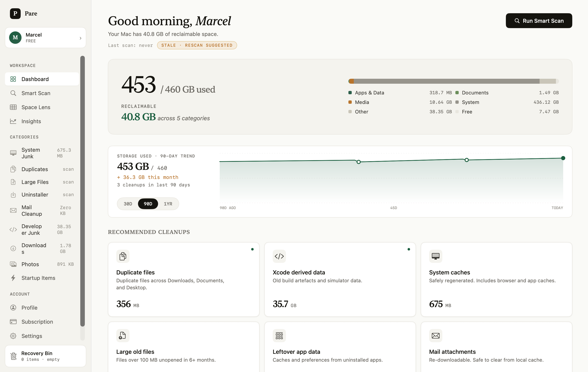Click the Mail attachments envelope icon on card
Viewport: 588px width, 372px height.
[x=436, y=336]
